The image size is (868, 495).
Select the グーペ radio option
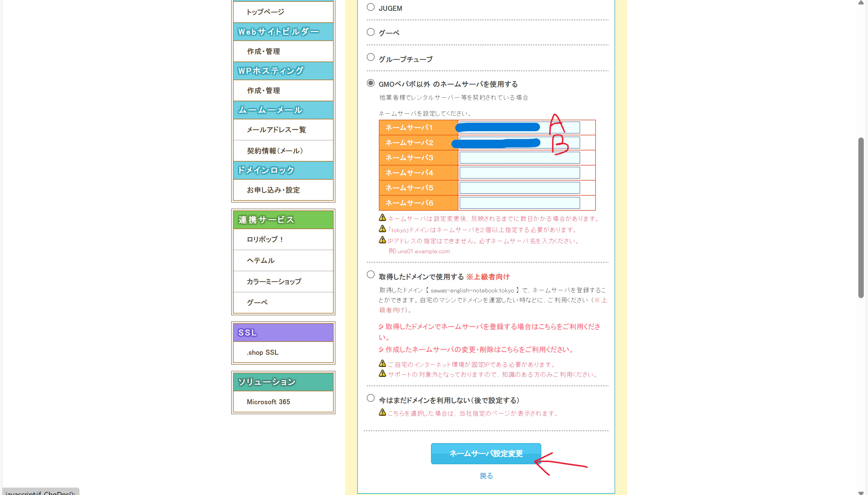370,32
